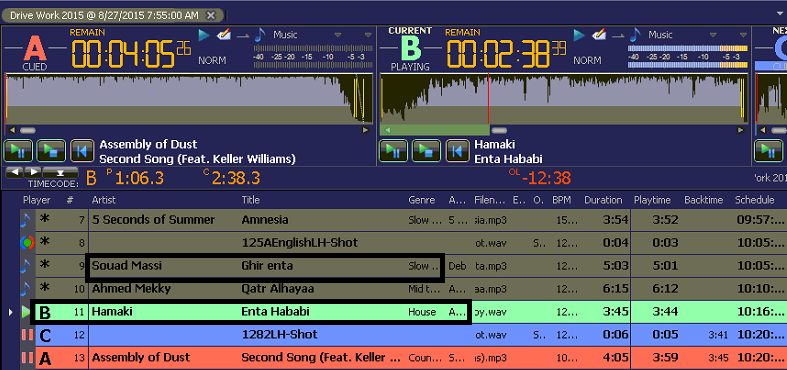Viewport: 787px width, 370px height.
Task: Click left scroll arrow under player A waveform
Action: [x=13, y=131]
